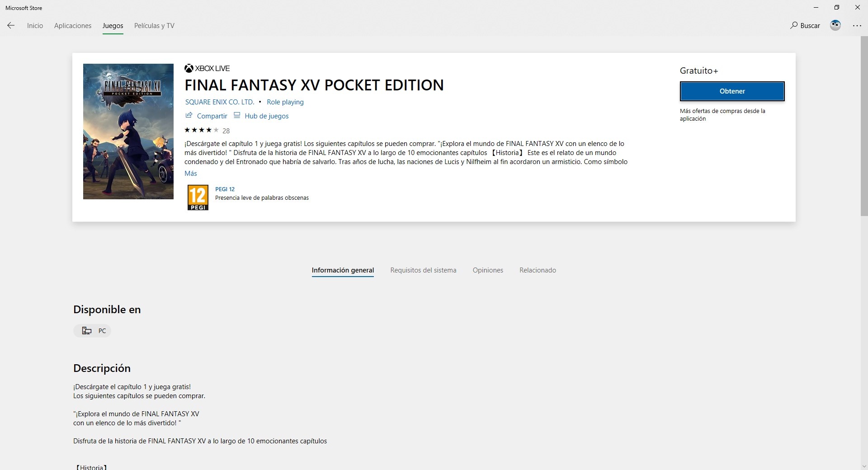Viewport: 868px width, 470px height.
Task: Open the Hub de juegos link
Action: pos(261,116)
